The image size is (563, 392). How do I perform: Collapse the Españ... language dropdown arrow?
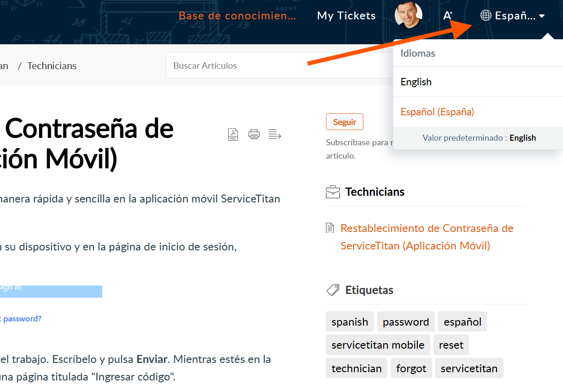(542, 16)
